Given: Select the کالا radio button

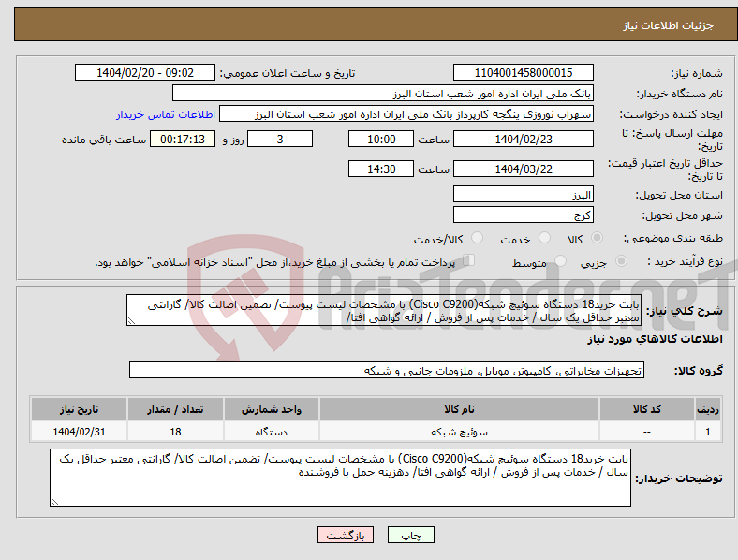Looking at the screenshot, I should click(597, 238).
